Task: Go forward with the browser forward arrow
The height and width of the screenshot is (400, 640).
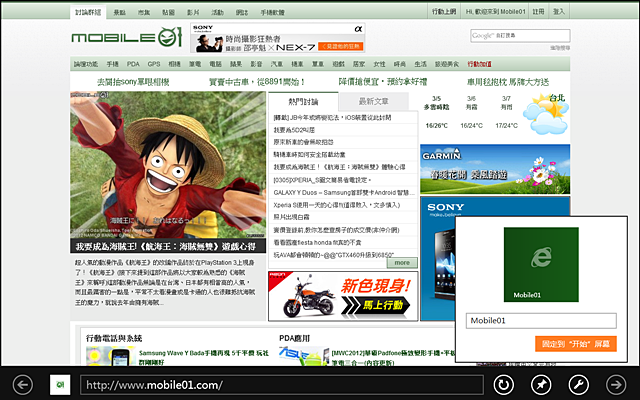Action: tap(616, 385)
